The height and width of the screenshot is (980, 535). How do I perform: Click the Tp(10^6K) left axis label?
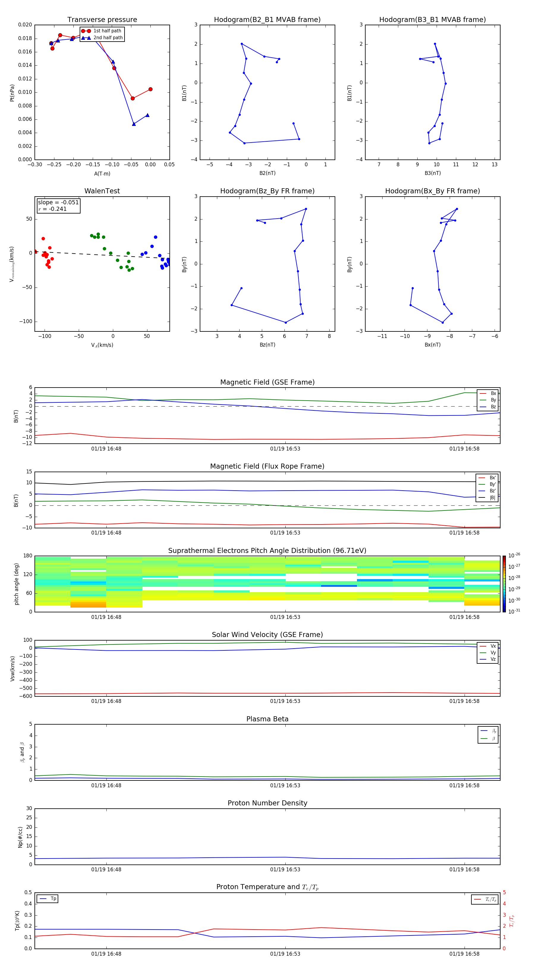point(17,921)
